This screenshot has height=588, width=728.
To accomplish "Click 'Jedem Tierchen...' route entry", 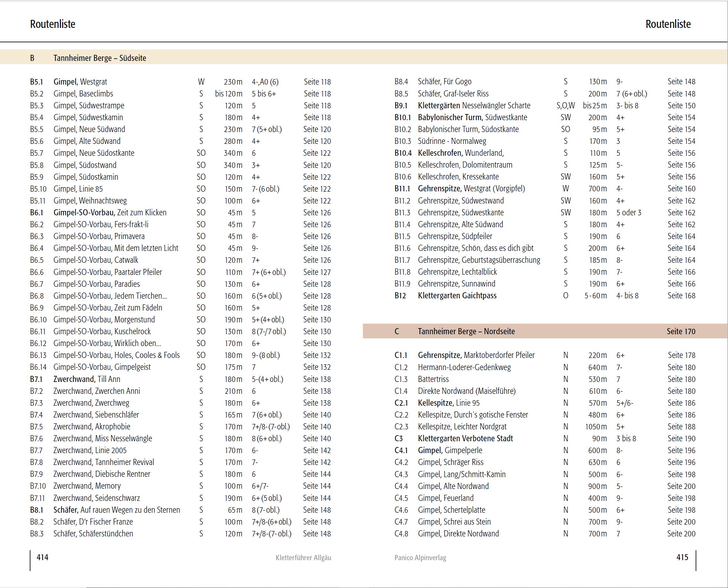I will [141, 296].
